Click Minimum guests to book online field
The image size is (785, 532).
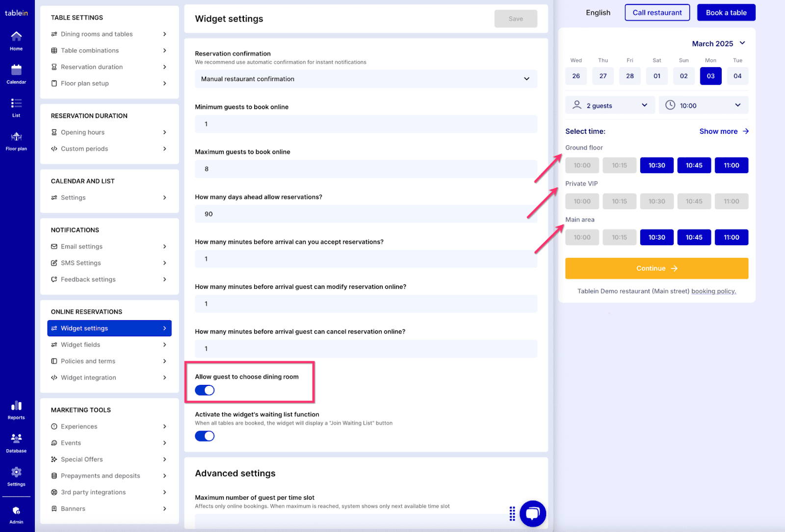[366, 124]
